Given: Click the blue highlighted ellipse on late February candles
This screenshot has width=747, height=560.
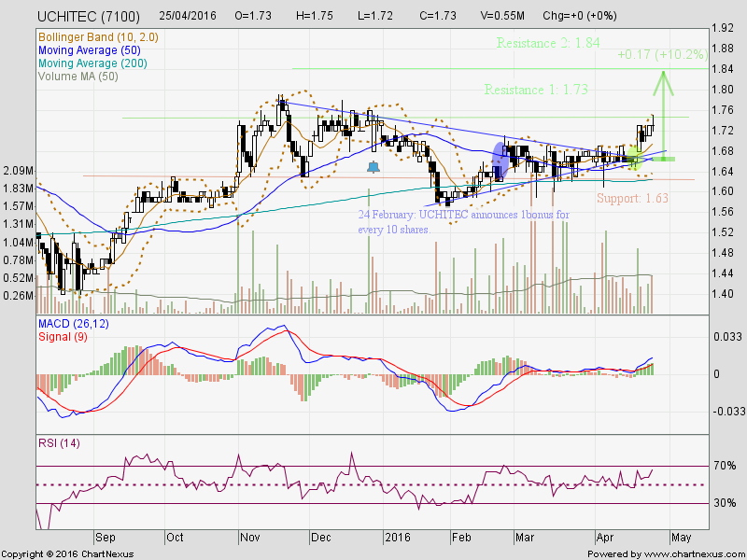Looking at the screenshot, I should pyautogui.click(x=499, y=161).
